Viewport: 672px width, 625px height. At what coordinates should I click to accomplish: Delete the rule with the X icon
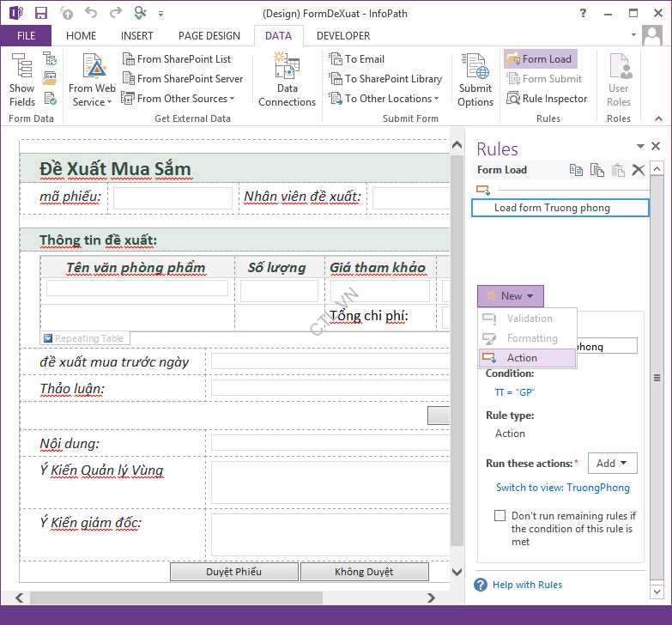pos(638,170)
